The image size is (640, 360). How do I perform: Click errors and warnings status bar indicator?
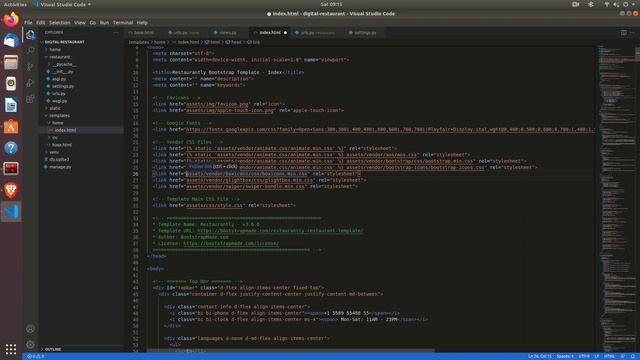click(x=36, y=356)
